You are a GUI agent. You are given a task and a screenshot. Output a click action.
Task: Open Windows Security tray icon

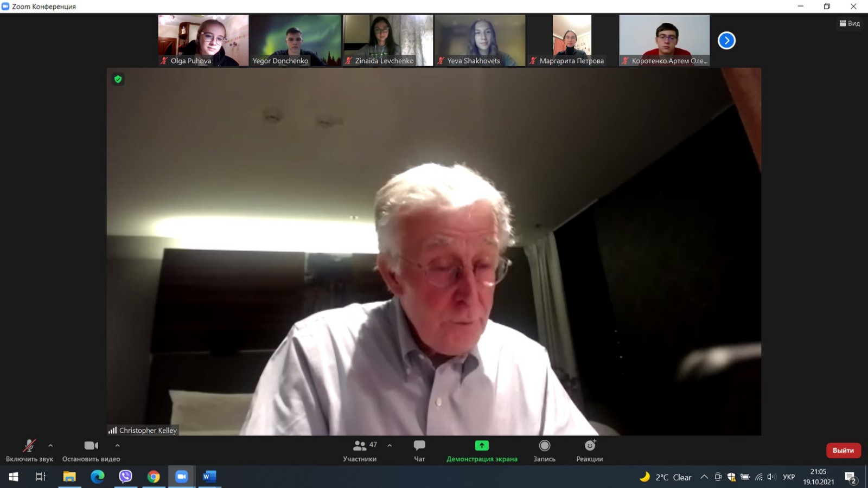[731, 477]
